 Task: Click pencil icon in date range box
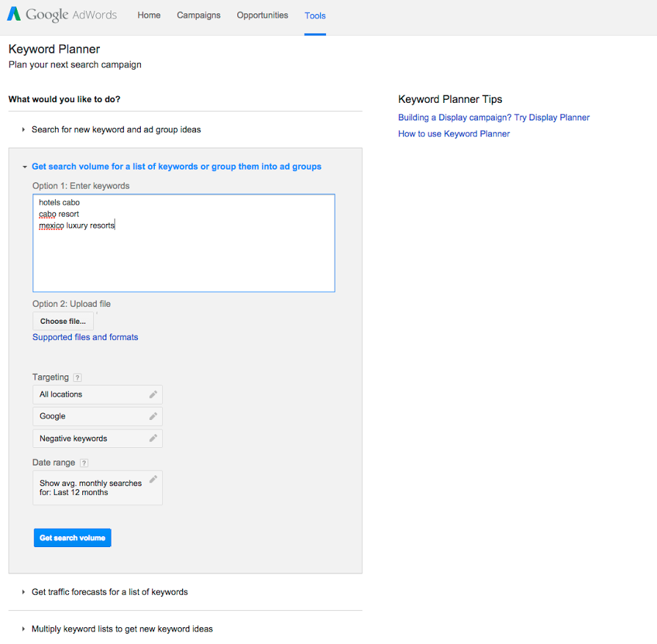click(153, 480)
